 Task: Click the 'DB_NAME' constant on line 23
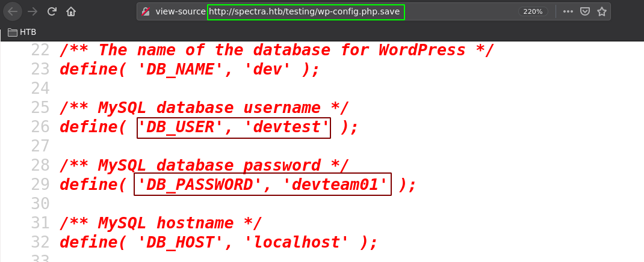(181, 69)
